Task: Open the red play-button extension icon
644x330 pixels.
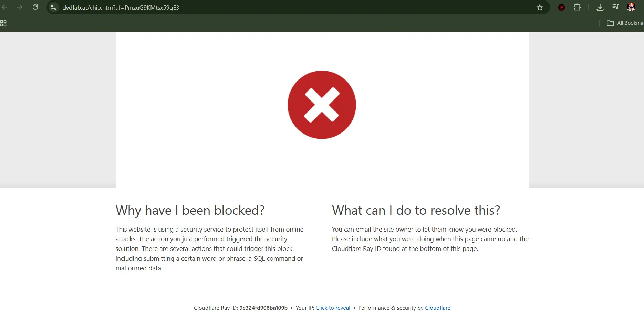Action: coord(561,7)
